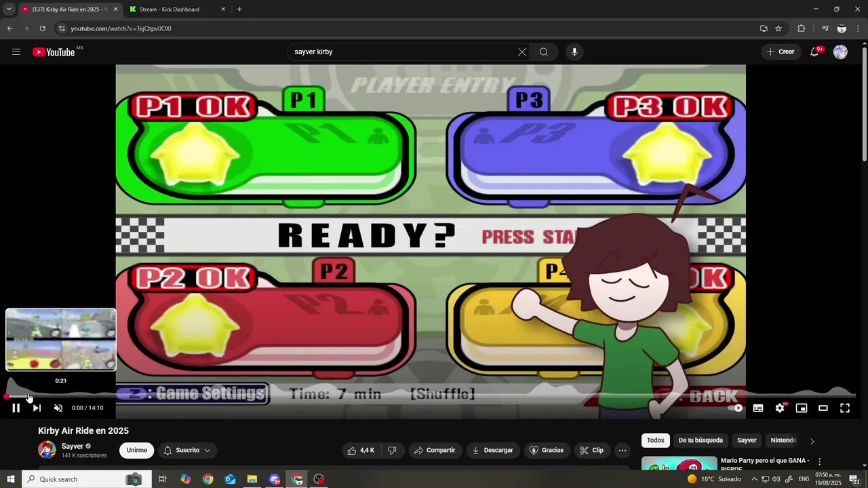Click the Descargar download button
The image size is (868, 488).
tap(492, 450)
